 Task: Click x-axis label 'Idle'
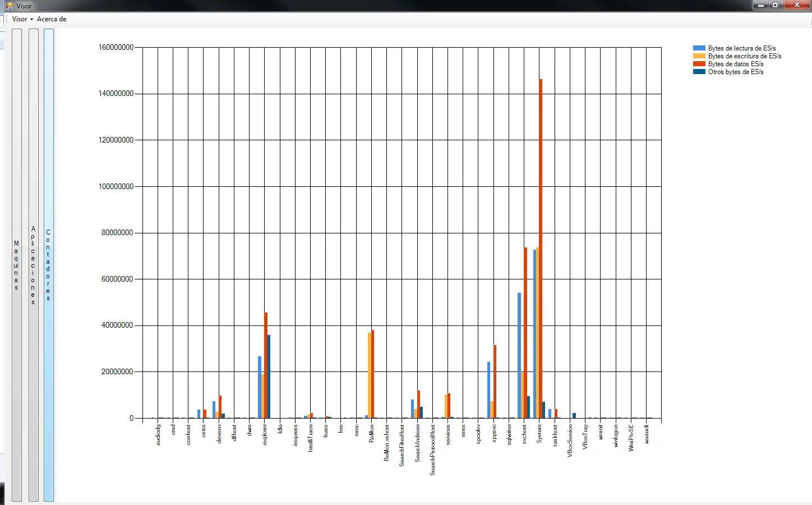280,429
